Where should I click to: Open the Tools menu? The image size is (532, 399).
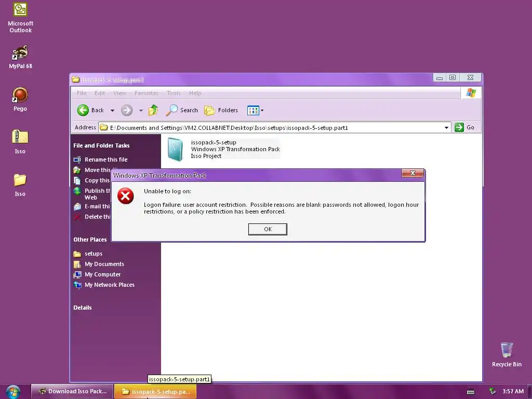tap(174, 93)
